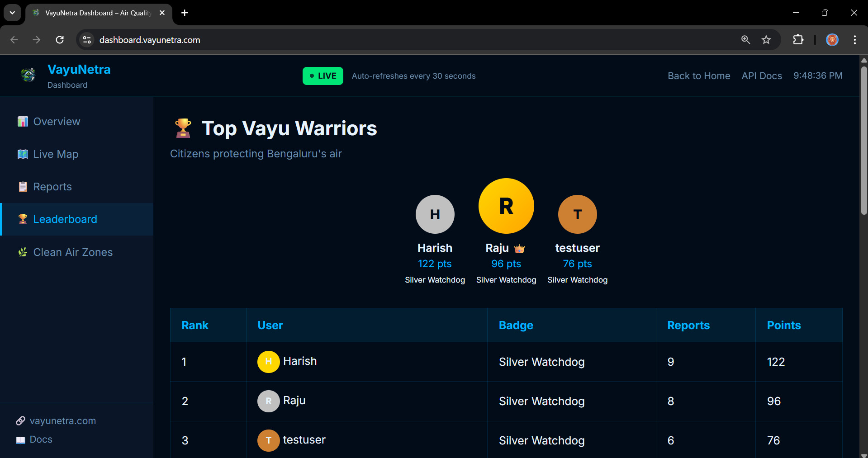Click the Reports book icon
The height and width of the screenshot is (458, 868).
point(23,186)
